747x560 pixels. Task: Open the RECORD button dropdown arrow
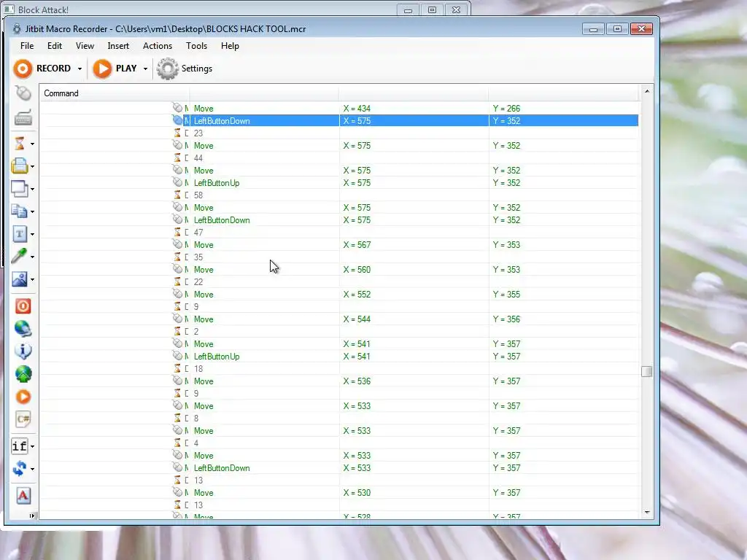(80, 69)
